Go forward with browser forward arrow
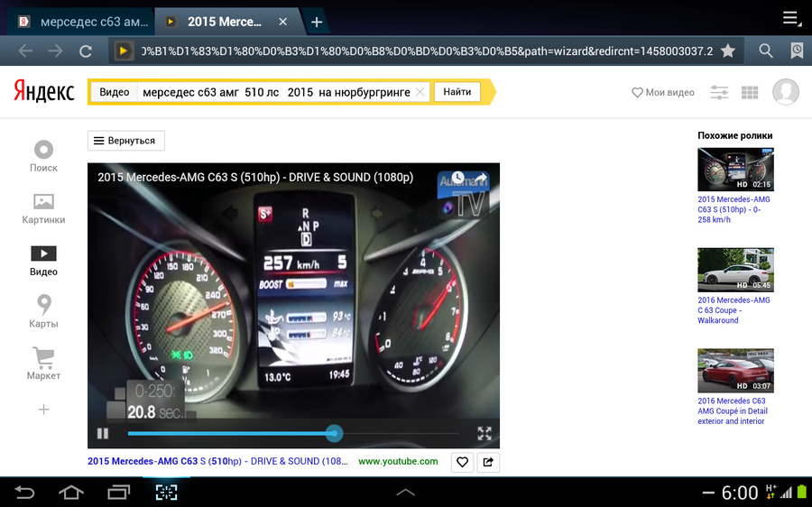Viewport: 812px width, 507px height. 55,51
